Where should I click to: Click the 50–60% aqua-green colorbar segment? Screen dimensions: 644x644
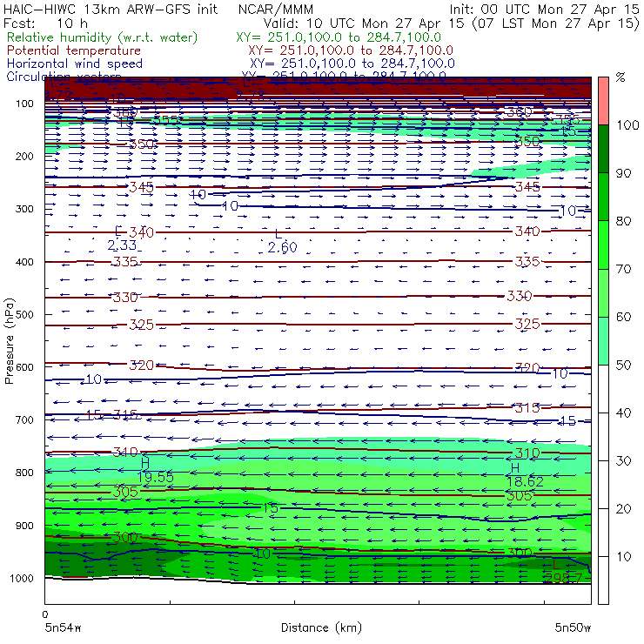(603, 341)
